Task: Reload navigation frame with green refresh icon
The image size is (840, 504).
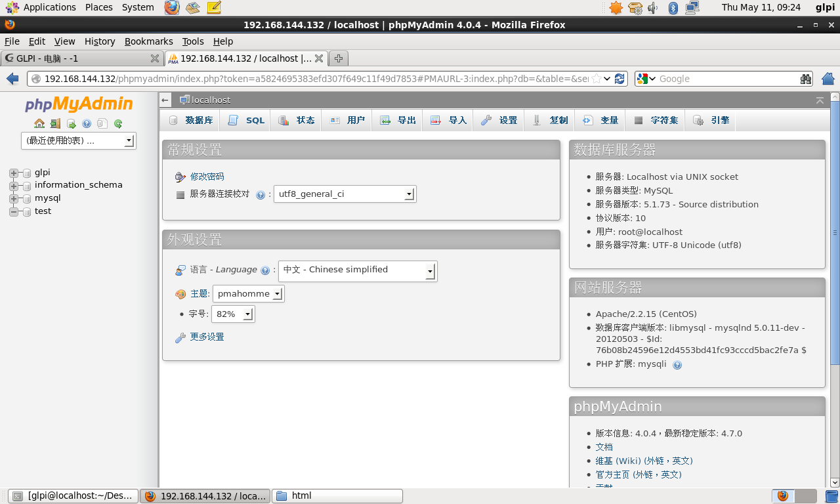Action: (118, 123)
